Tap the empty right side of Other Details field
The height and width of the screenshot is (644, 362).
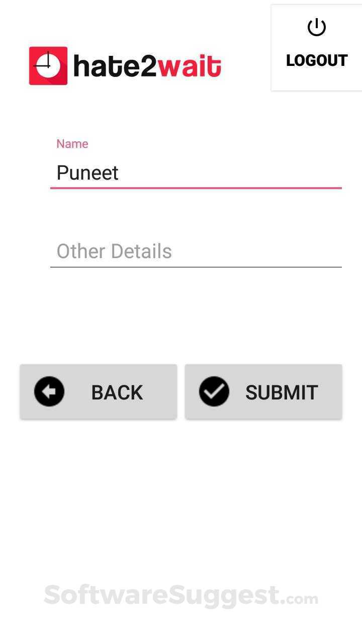(282, 251)
